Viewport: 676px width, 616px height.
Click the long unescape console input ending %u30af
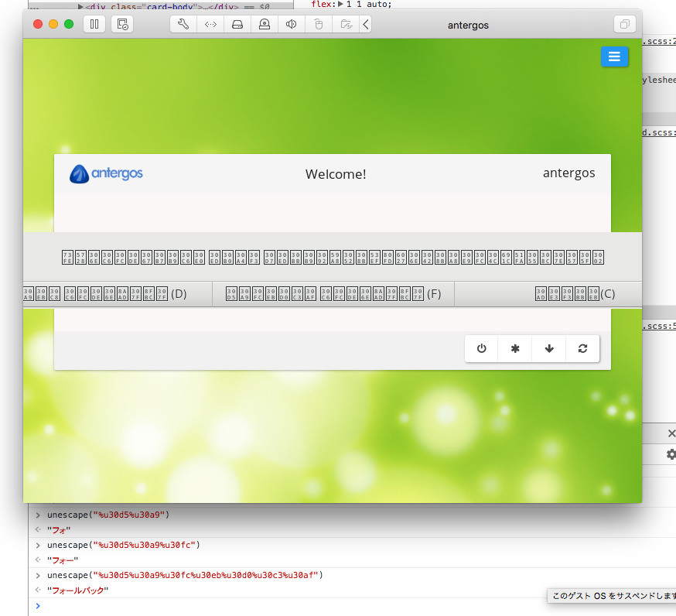pyautogui.click(x=185, y=576)
